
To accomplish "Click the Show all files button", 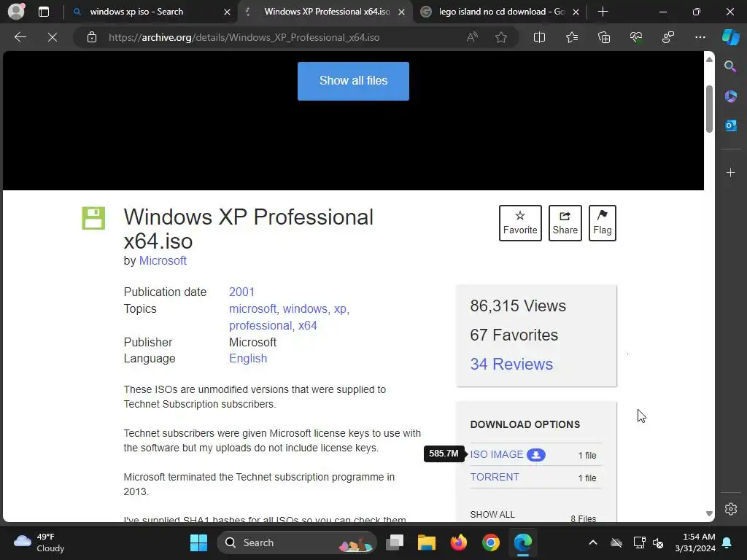I will pos(353,81).
